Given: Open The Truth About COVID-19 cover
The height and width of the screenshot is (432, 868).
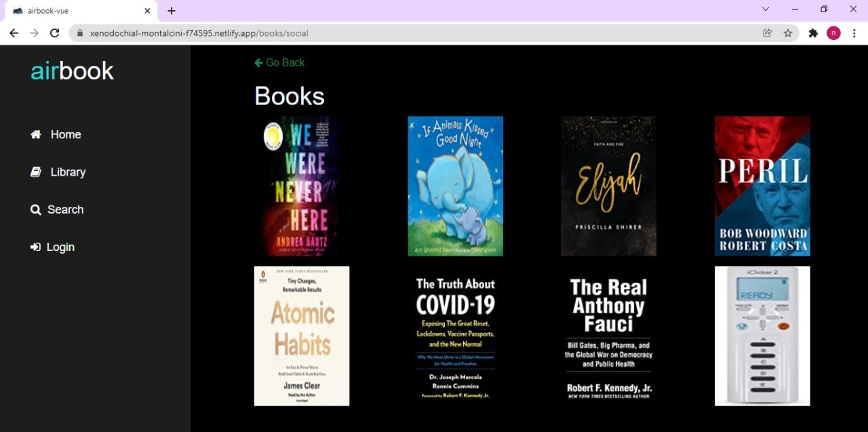Looking at the screenshot, I should point(456,336).
